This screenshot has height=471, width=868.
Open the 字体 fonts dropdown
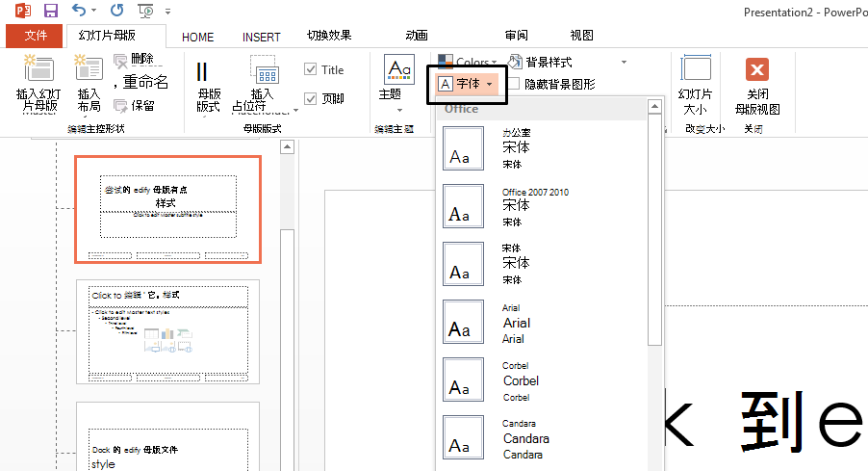(467, 84)
